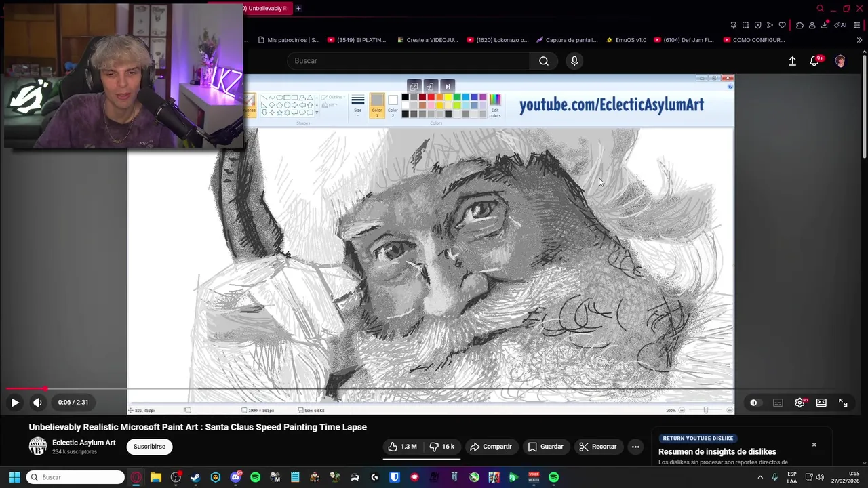Screen dimensions: 868x488
Task: Open '(1620) Lokonazo' bookmark
Action: (498, 40)
